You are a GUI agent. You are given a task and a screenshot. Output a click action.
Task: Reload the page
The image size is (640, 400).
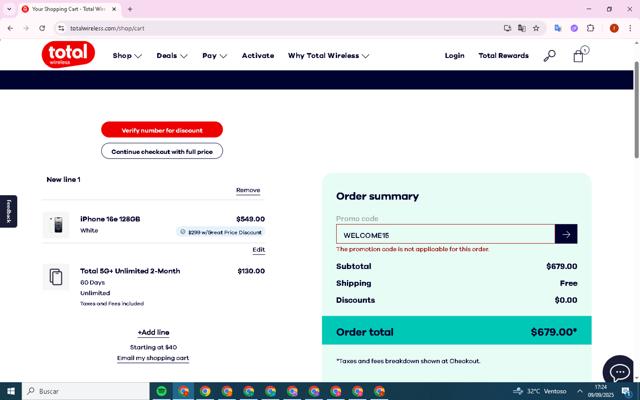(42, 28)
